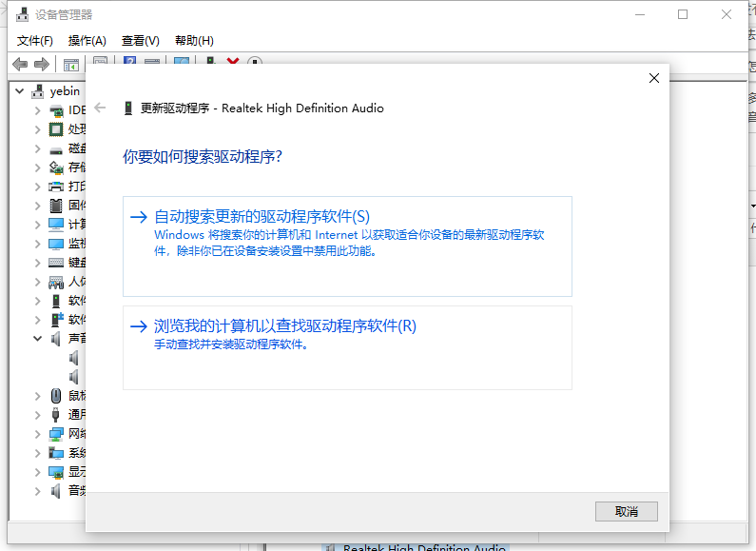Collapse the expanded sound devices category
Image resolution: width=756 pixels, height=551 pixels.
click(38, 339)
